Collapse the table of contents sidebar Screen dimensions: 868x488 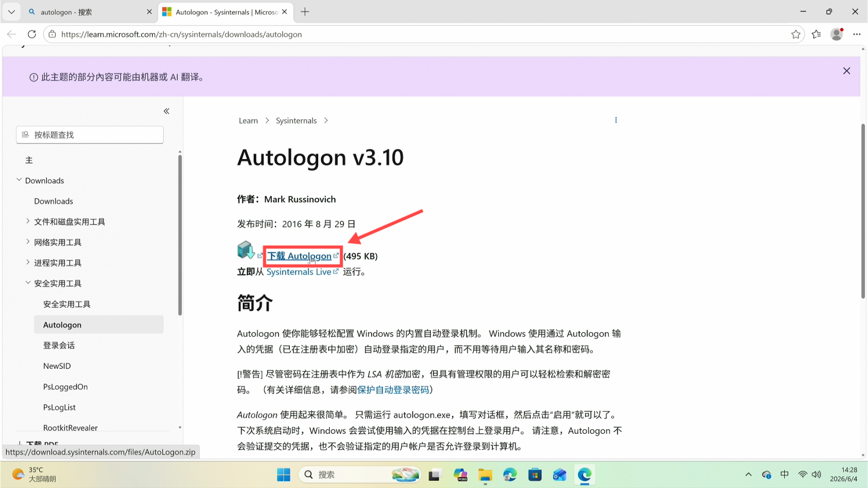click(166, 111)
